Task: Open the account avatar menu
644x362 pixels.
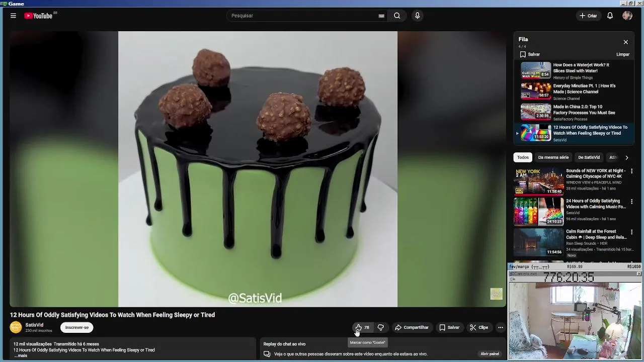Action: click(x=627, y=16)
